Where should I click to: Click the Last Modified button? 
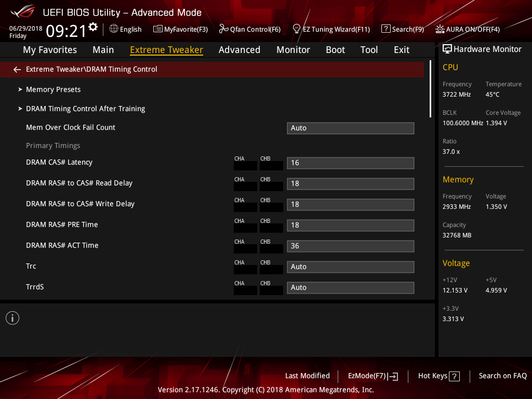tap(308, 376)
